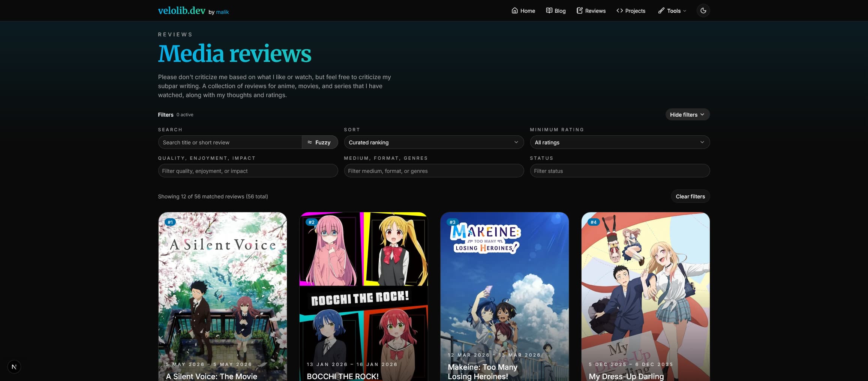Image resolution: width=868 pixels, height=381 pixels.
Task: Click the velolib.dev site logo
Action: (x=181, y=10)
